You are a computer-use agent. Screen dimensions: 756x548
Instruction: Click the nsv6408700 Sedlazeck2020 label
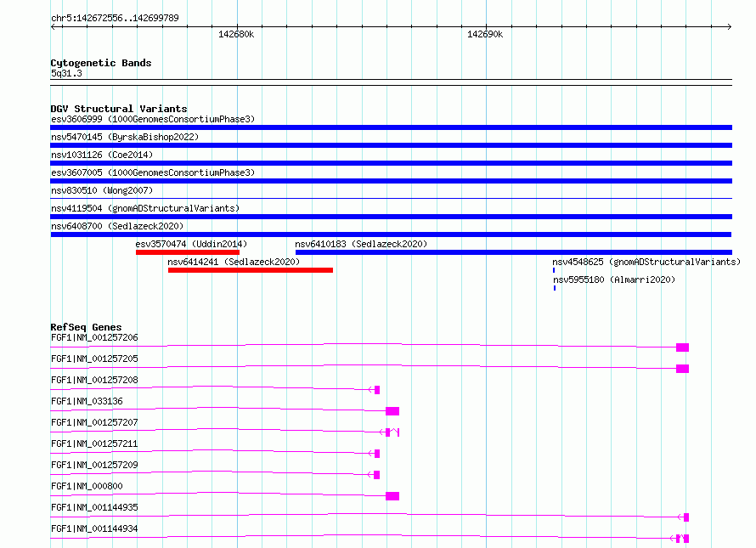[x=117, y=226]
